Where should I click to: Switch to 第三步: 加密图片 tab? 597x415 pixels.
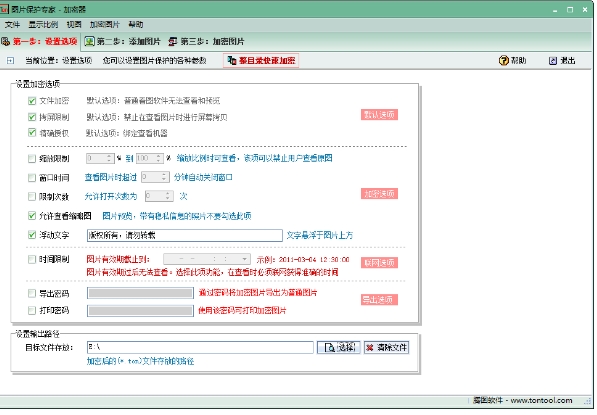206,42
